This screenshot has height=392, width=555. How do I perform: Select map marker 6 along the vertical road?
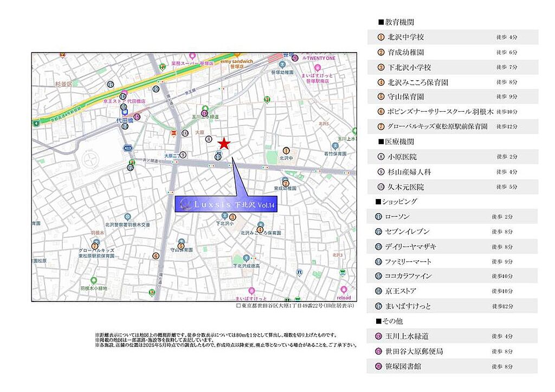[x=156, y=255]
